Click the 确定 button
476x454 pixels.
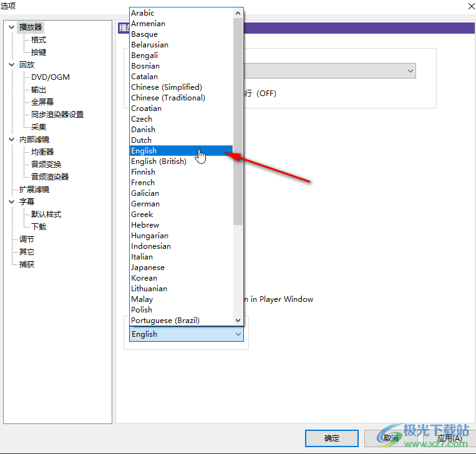[x=332, y=438]
